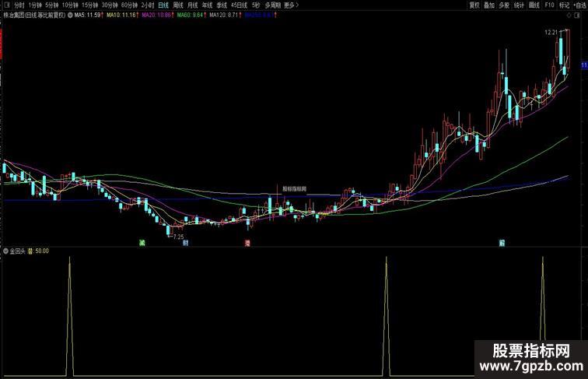Select the 30分钟 period tab

[x=110, y=5]
